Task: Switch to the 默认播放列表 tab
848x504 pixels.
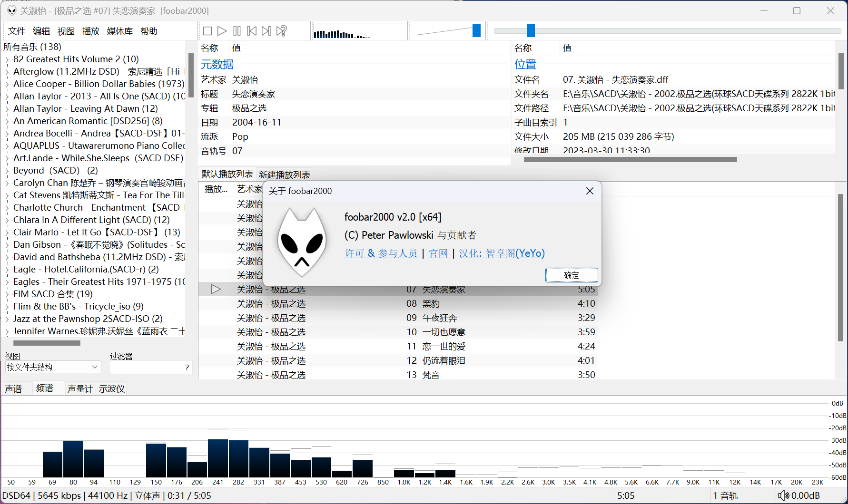Action: click(227, 174)
